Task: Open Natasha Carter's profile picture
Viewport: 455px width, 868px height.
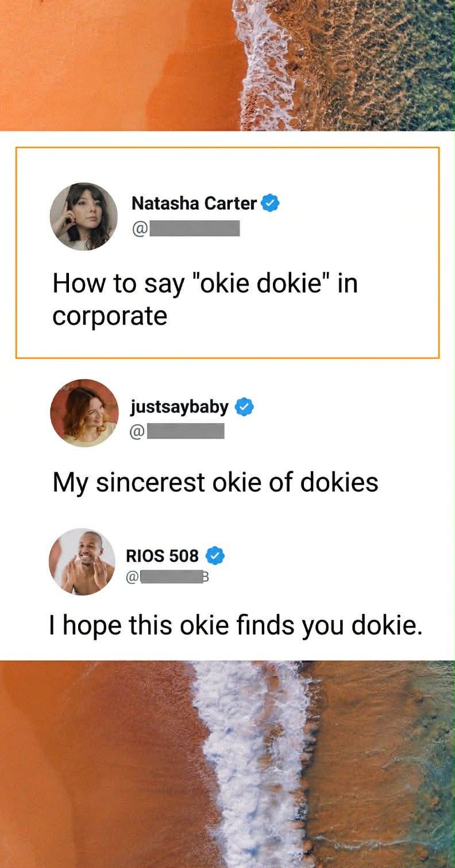Action: click(84, 217)
